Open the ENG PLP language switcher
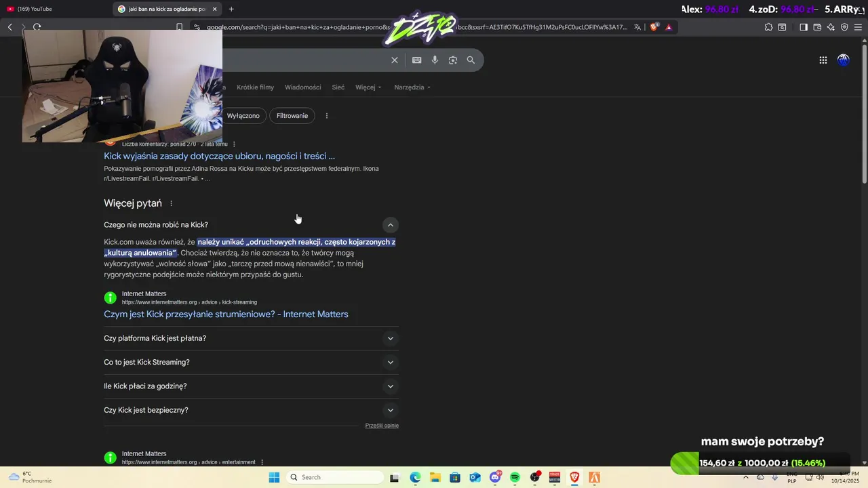Screen dimensions: 868x488 tap(791, 477)
